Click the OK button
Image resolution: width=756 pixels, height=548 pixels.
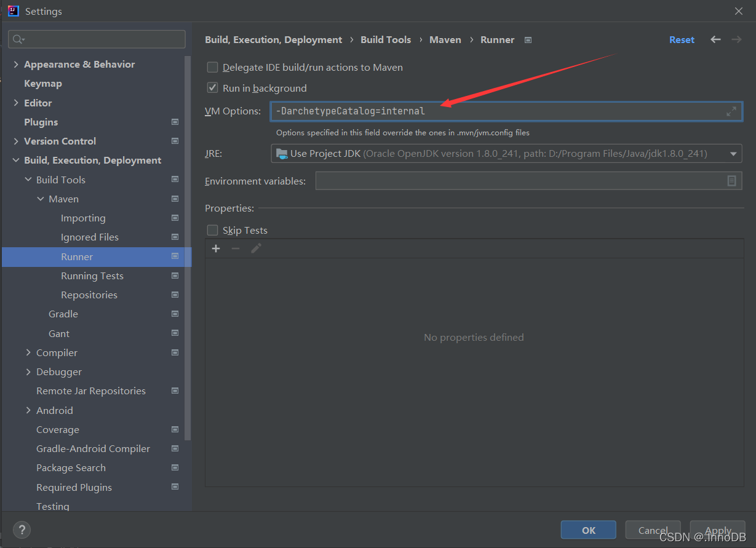[589, 530]
